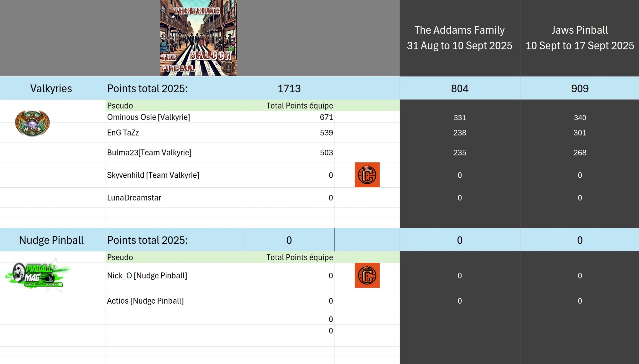The image size is (639, 364).
Task: Click the Valkyrie team winged logo
Action: [x=32, y=123]
